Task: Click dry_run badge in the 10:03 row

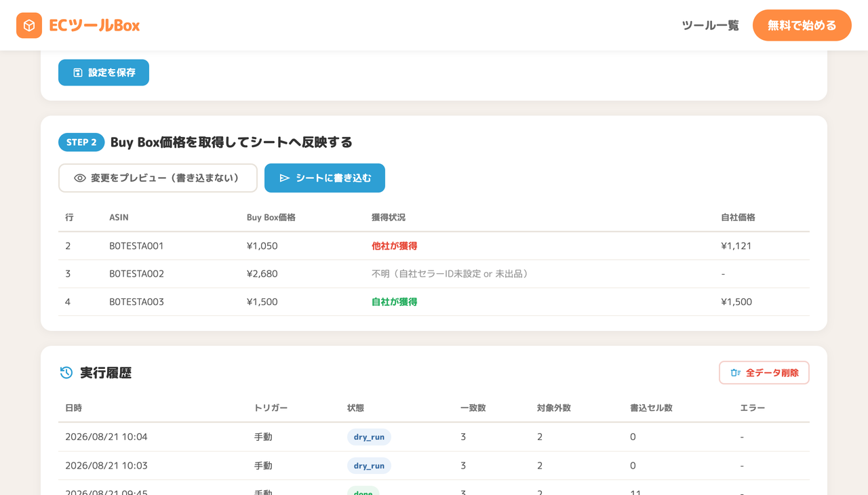Action: point(369,466)
